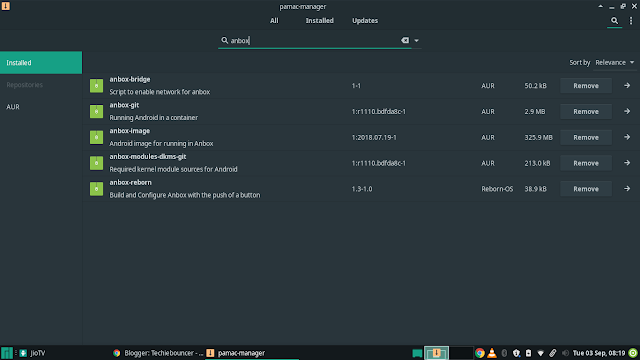Select the anbox-git package name

point(124,105)
